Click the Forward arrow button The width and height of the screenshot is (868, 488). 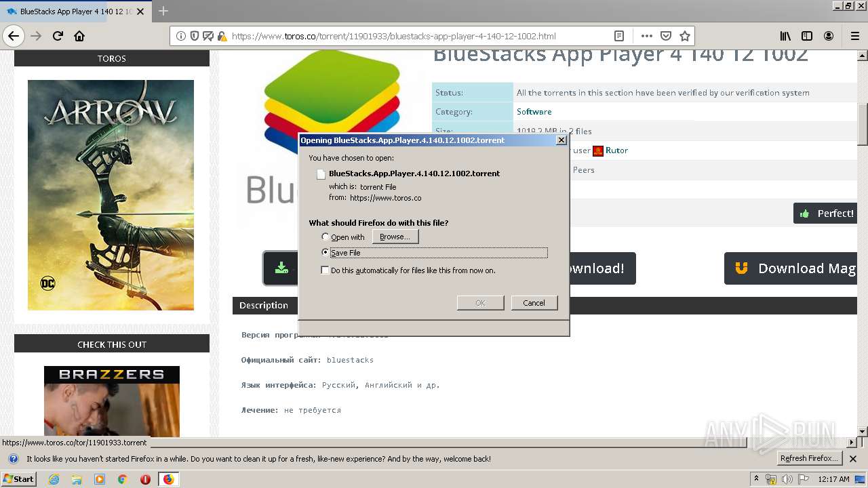click(36, 36)
